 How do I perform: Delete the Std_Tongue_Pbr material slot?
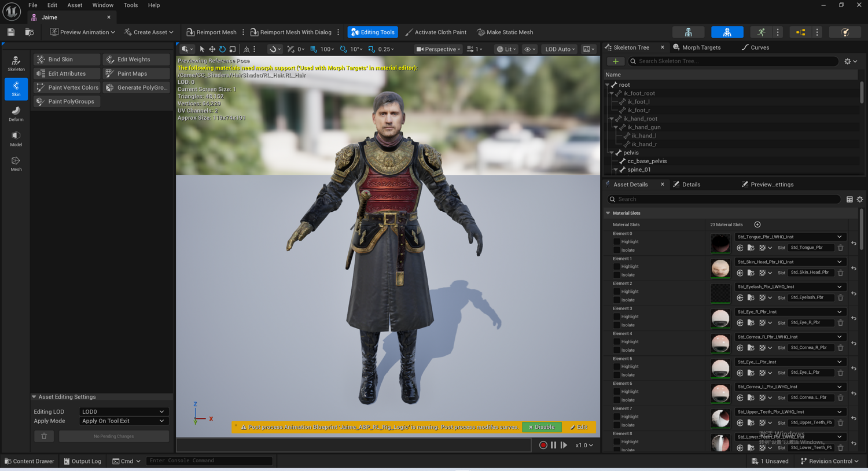pos(841,248)
